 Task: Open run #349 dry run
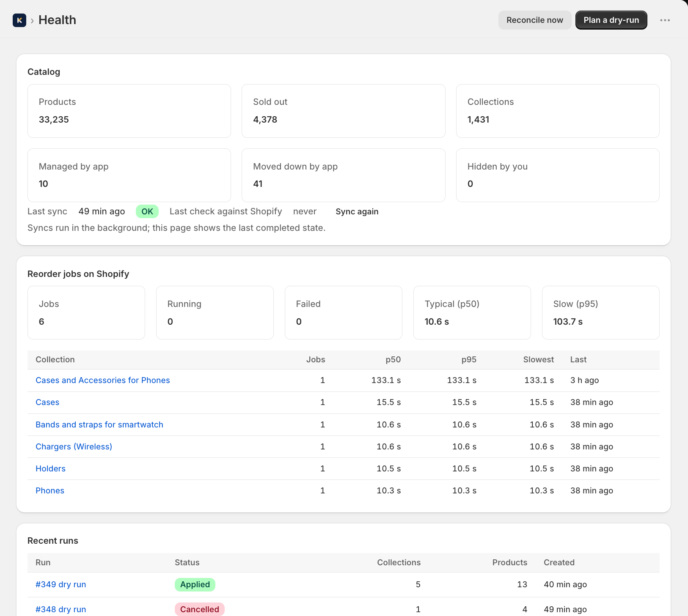tap(61, 584)
